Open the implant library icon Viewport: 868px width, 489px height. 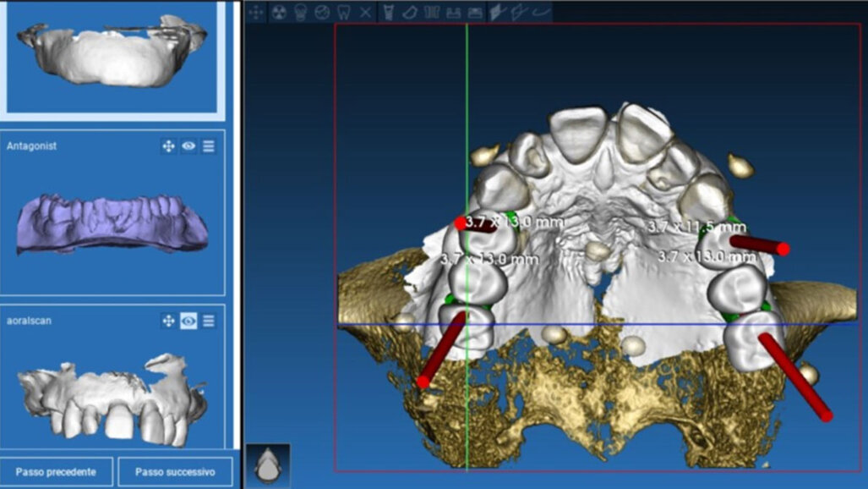pos(431,12)
